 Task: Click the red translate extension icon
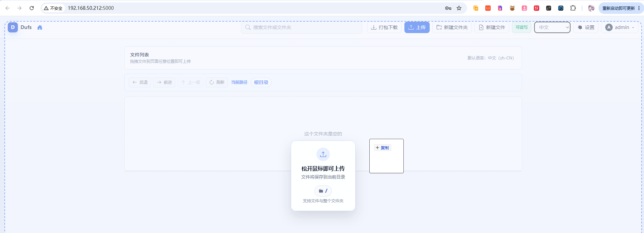point(536,8)
